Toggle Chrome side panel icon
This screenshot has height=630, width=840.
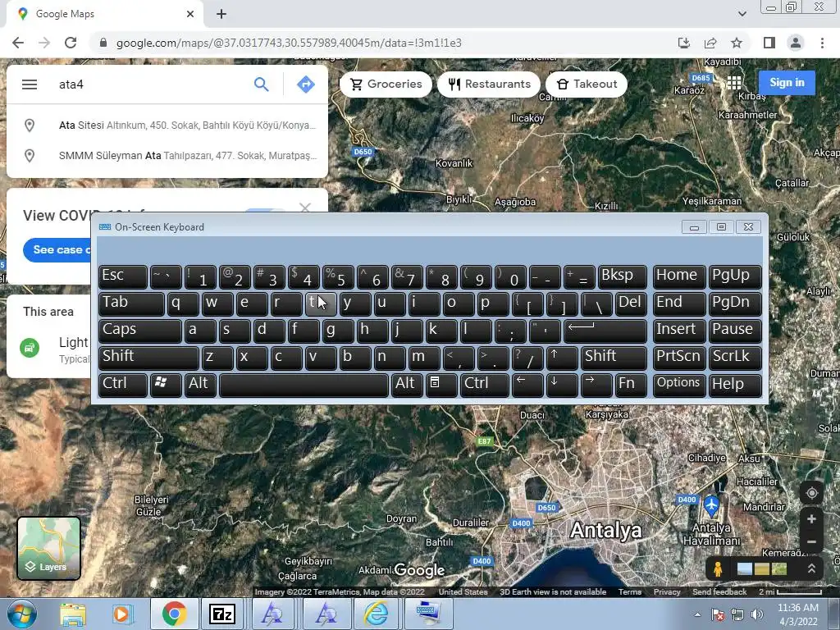coord(769,43)
